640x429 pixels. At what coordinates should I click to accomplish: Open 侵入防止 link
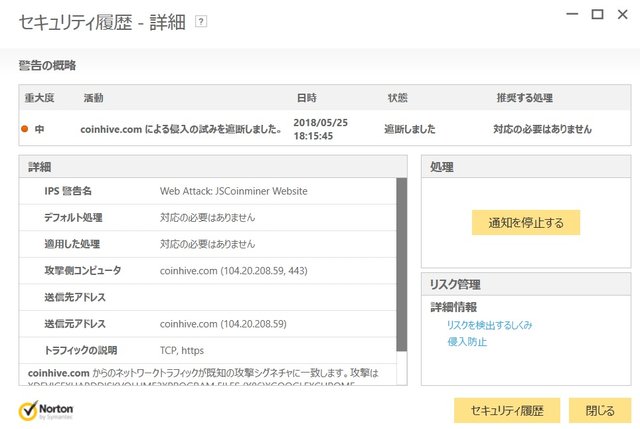467,342
